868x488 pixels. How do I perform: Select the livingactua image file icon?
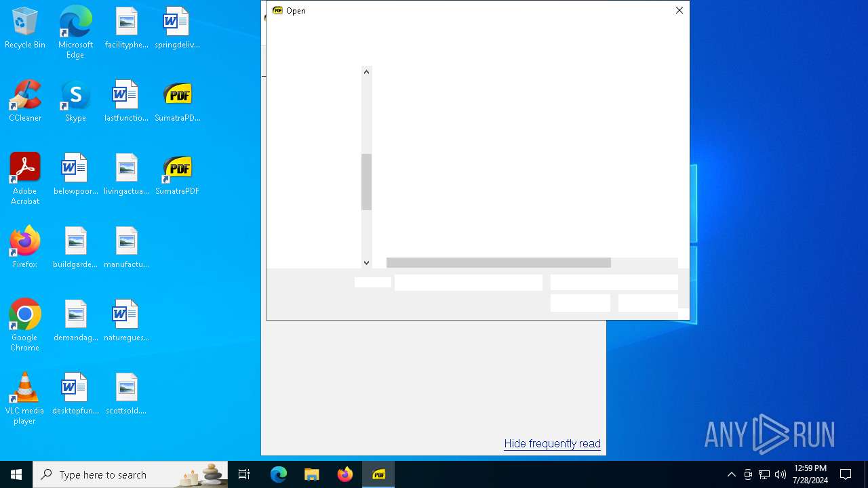click(126, 175)
